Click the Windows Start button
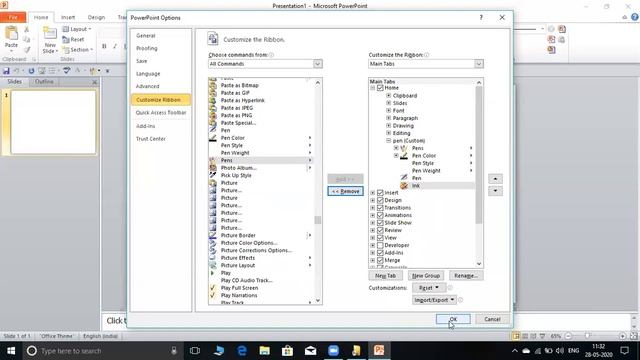Screen dimensions: 640x360 (11, 351)
